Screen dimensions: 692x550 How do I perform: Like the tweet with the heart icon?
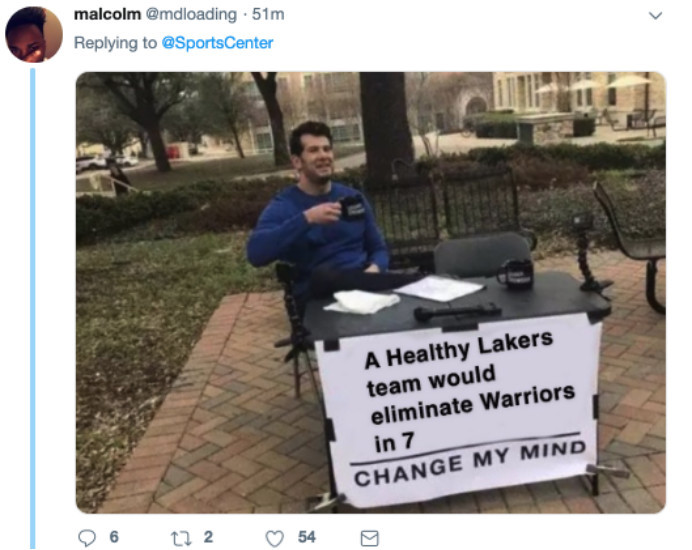[x=275, y=538]
